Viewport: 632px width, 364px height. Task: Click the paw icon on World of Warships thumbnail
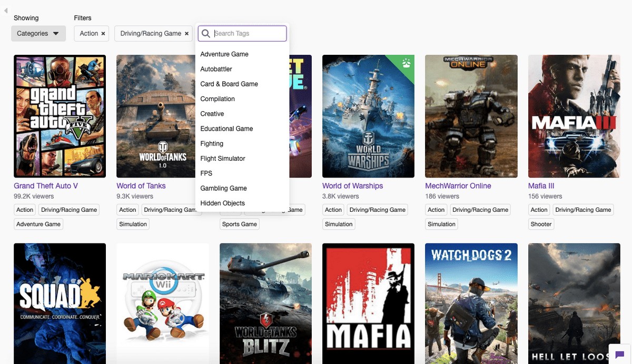click(408, 62)
